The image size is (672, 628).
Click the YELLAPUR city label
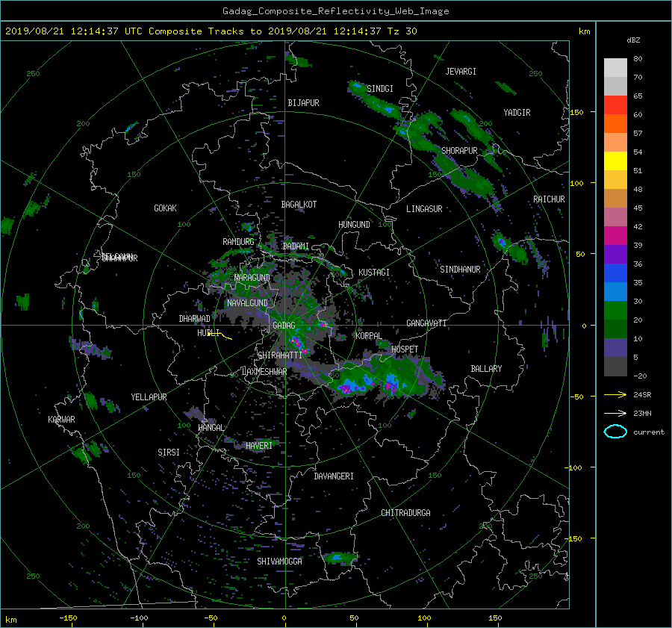(x=149, y=397)
